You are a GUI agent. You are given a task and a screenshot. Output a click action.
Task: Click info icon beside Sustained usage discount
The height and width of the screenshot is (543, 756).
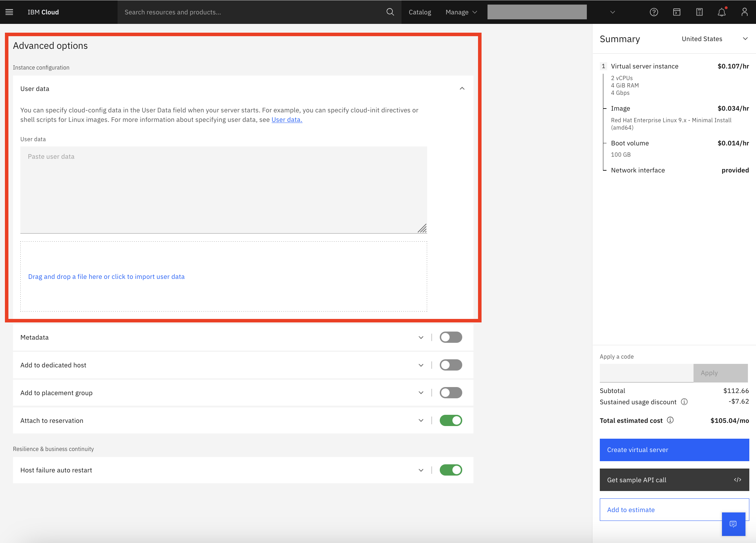[x=684, y=401]
